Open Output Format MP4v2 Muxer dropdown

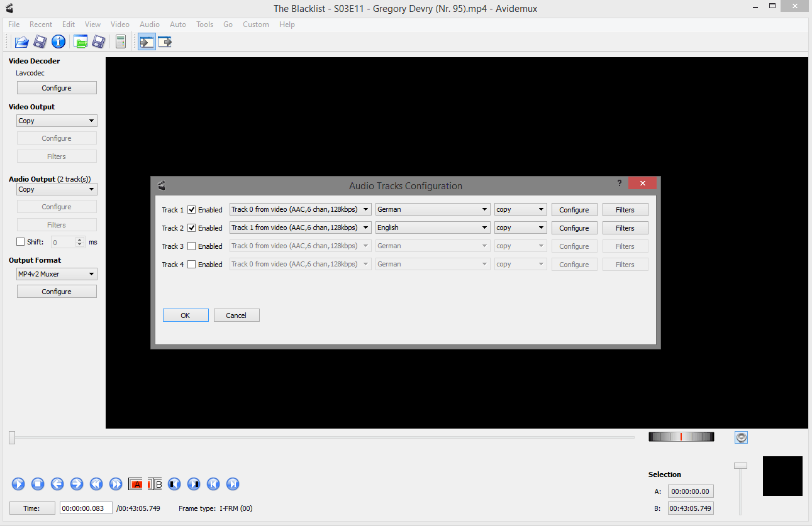tap(57, 274)
